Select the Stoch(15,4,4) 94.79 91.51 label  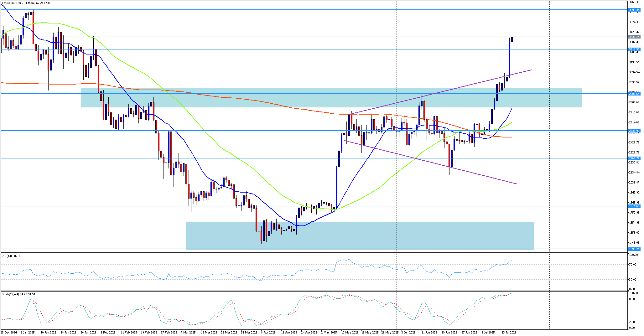tap(18, 294)
